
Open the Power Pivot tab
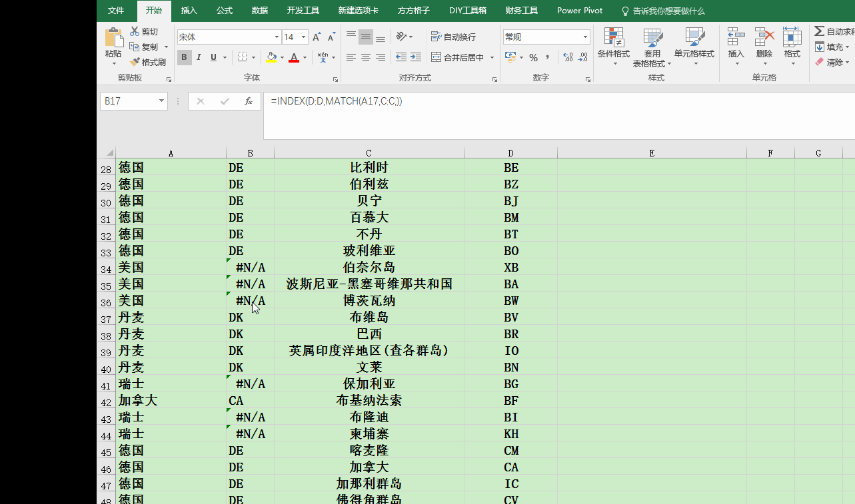[579, 11]
